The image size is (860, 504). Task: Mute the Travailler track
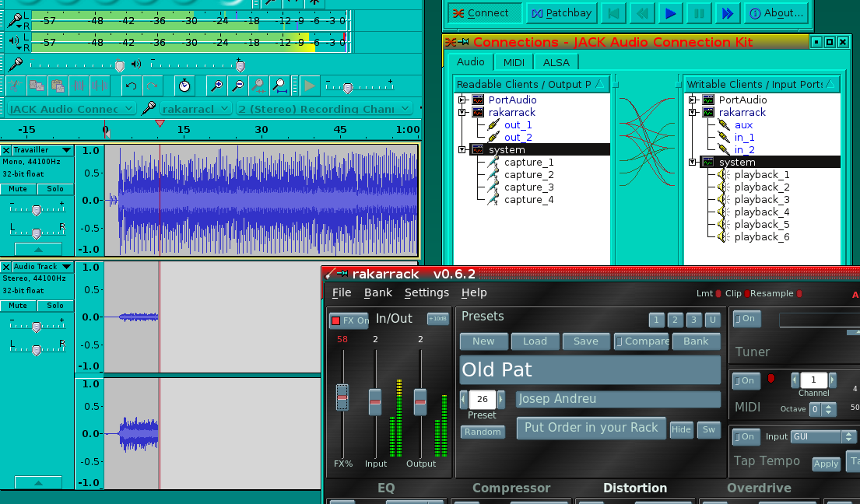coord(18,189)
